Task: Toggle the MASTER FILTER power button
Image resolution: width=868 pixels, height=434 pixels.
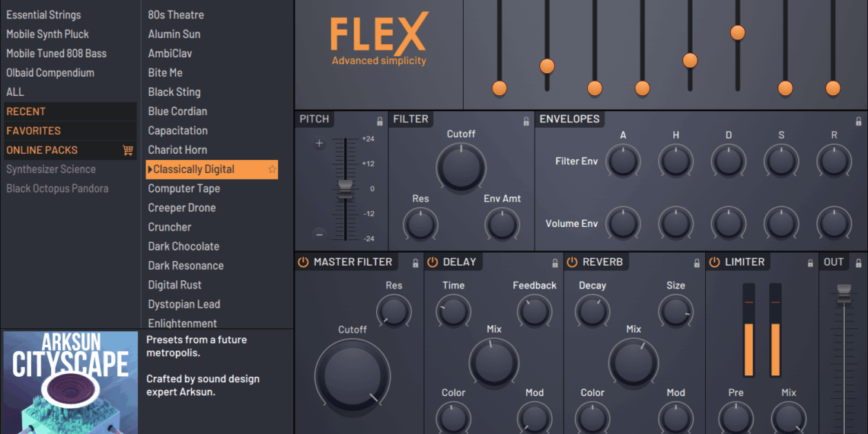Action: point(303,263)
